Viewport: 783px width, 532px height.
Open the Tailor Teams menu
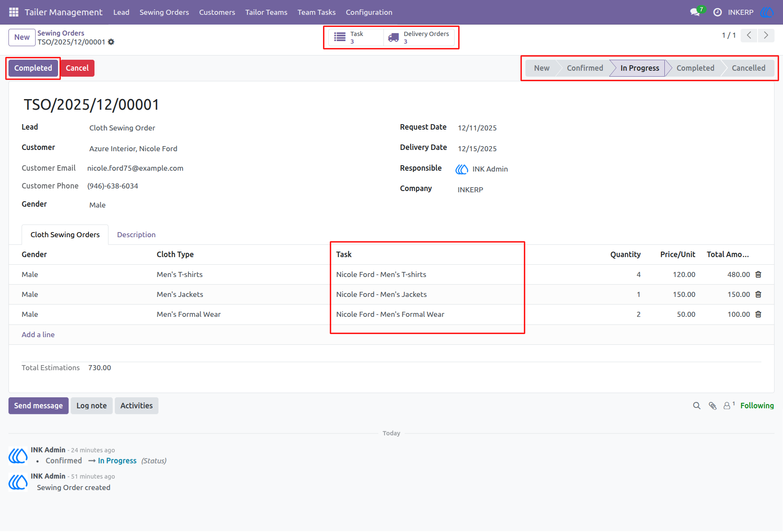tap(266, 12)
